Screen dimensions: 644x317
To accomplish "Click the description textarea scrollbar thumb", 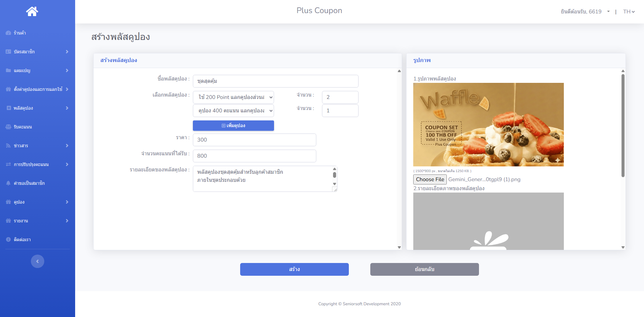I will pos(334,175).
